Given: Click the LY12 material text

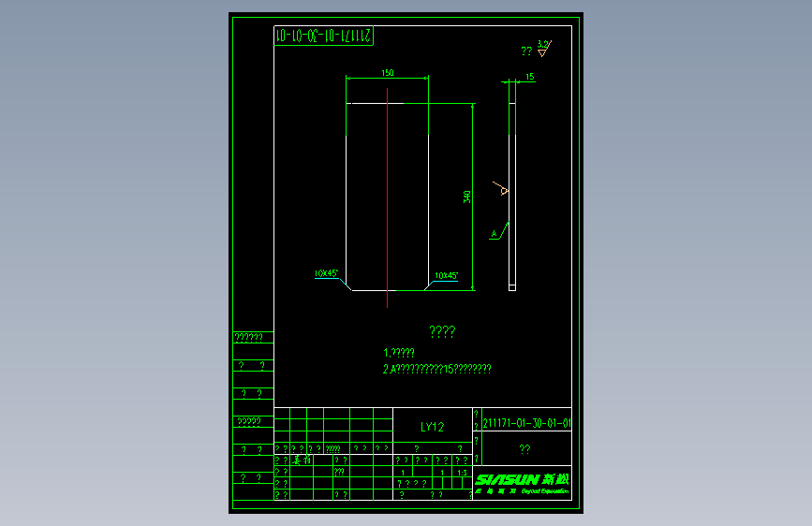Looking at the screenshot, I should 433,427.
